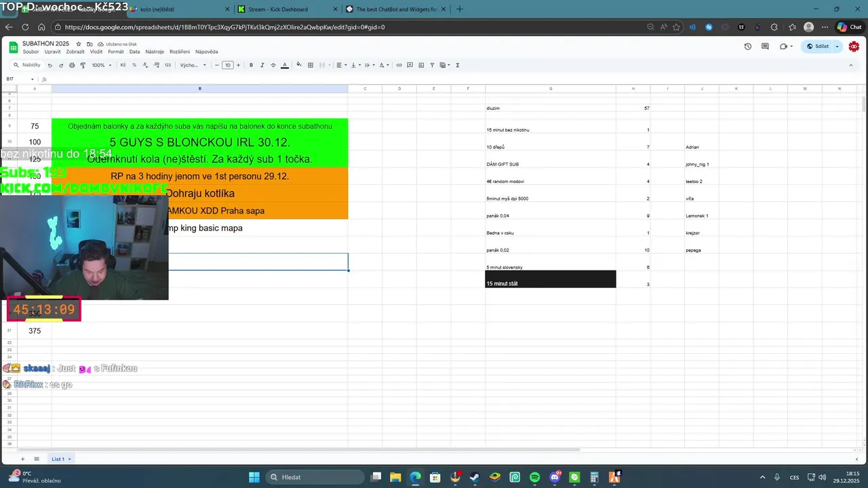The image size is (868, 488).
Task: Activate the paint format tool
Action: click(x=83, y=65)
